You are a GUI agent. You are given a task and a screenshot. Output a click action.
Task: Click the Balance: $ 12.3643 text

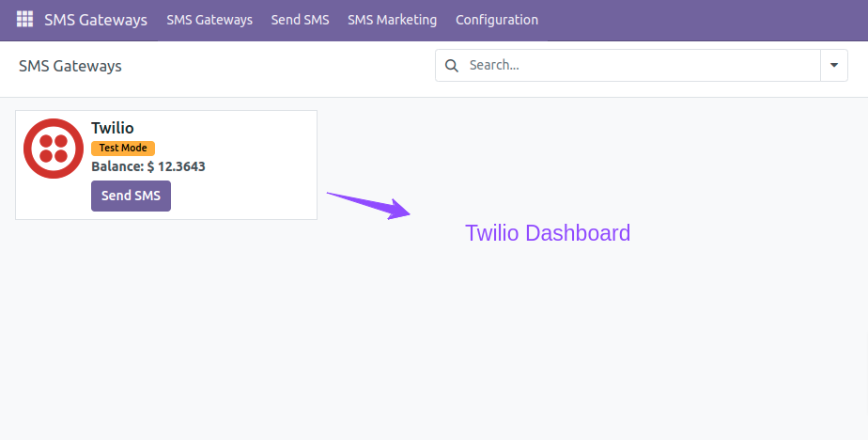[148, 166]
